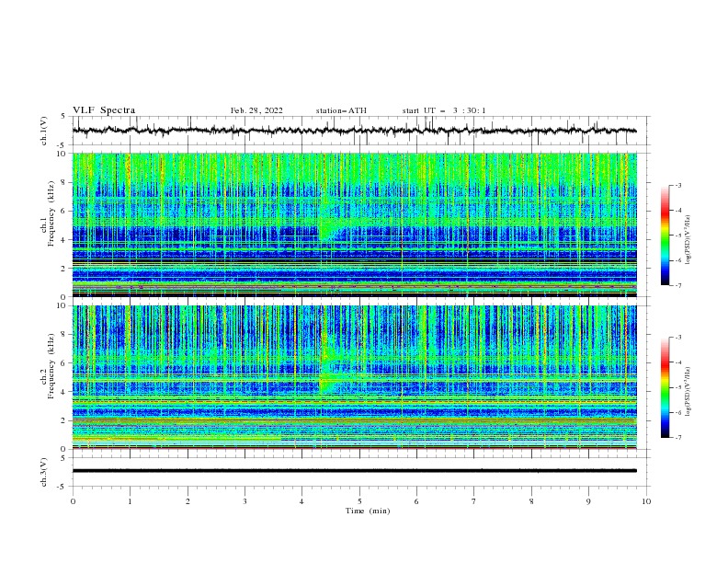The width and height of the screenshot is (728, 563).
Task: Click the "-7" label on lower color bar
Action: [x=678, y=438]
